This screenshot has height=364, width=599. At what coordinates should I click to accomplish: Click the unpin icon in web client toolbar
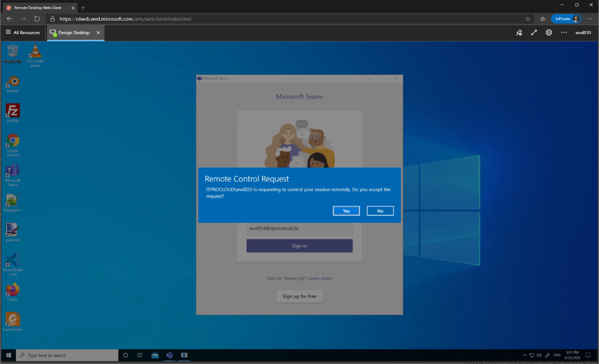click(519, 33)
